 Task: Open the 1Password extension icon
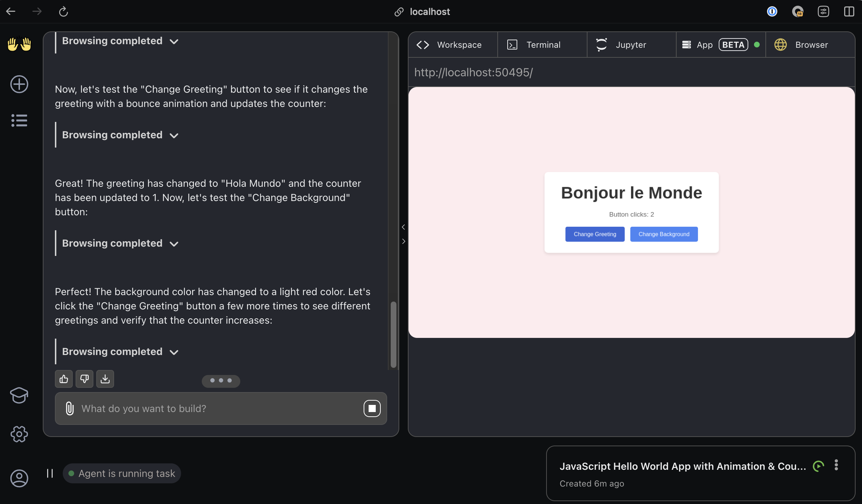point(772,11)
